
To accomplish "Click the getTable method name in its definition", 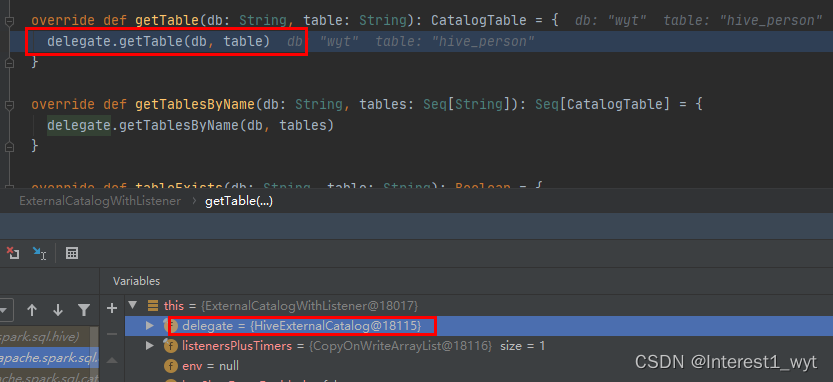I will (167, 21).
